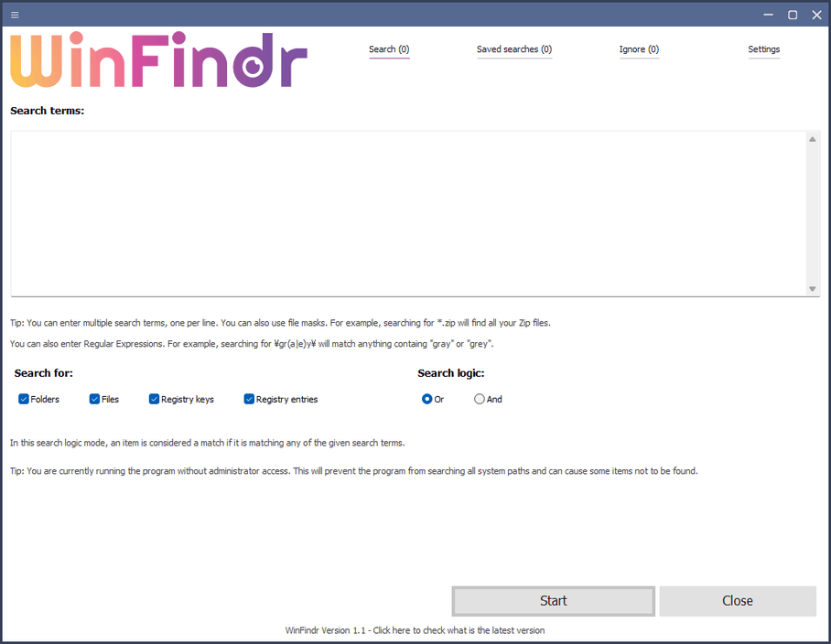Minimize the WinFindr window
831x644 pixels.
(768, 15)
